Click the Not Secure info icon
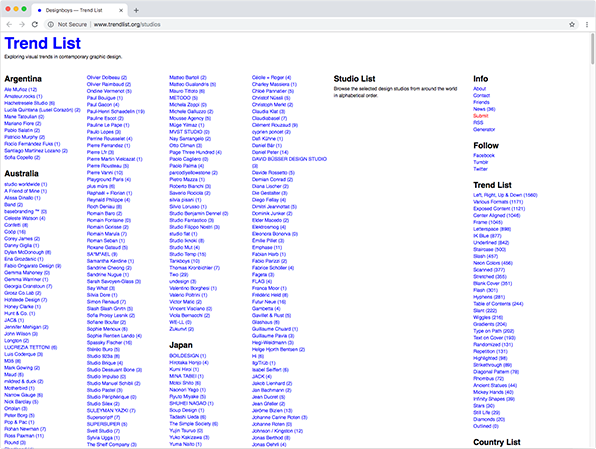The height and width of the screenshot is (449, 596). coord(51,24)
